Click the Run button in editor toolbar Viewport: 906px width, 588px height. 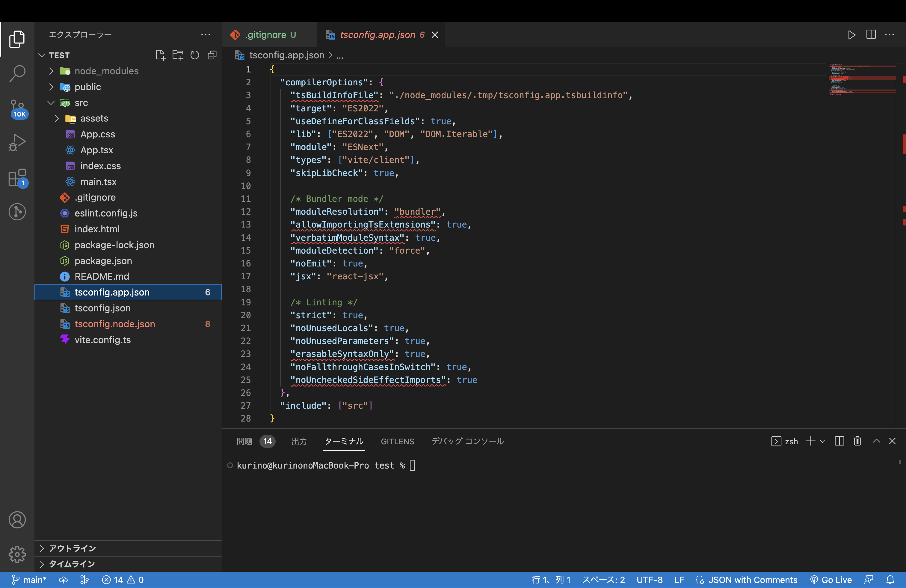click(851, 35)
